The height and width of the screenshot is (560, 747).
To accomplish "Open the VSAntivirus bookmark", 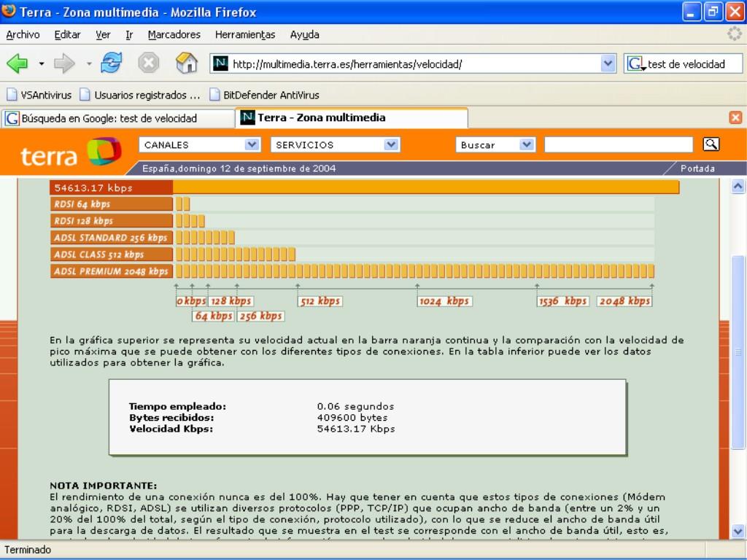I will 39,95.
